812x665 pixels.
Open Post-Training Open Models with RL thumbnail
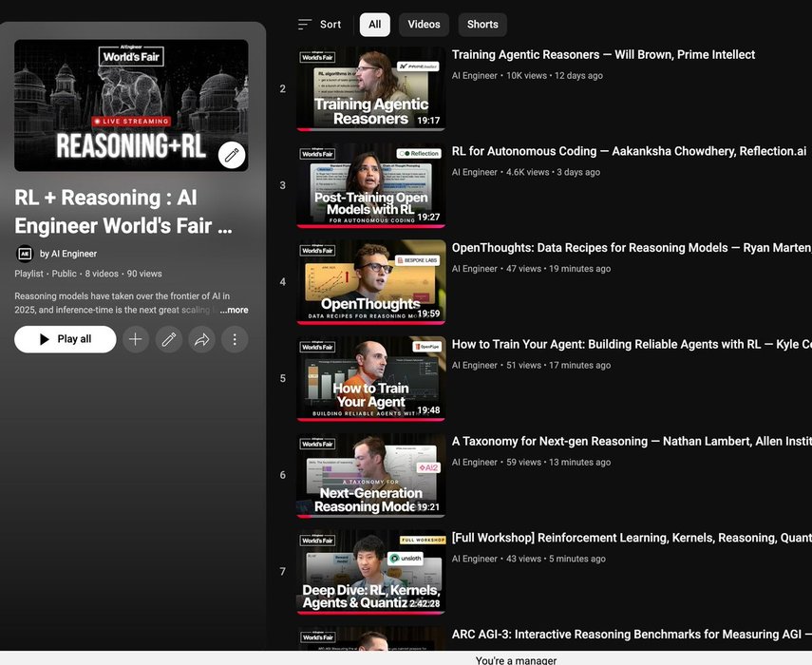(x=371, y=185)
